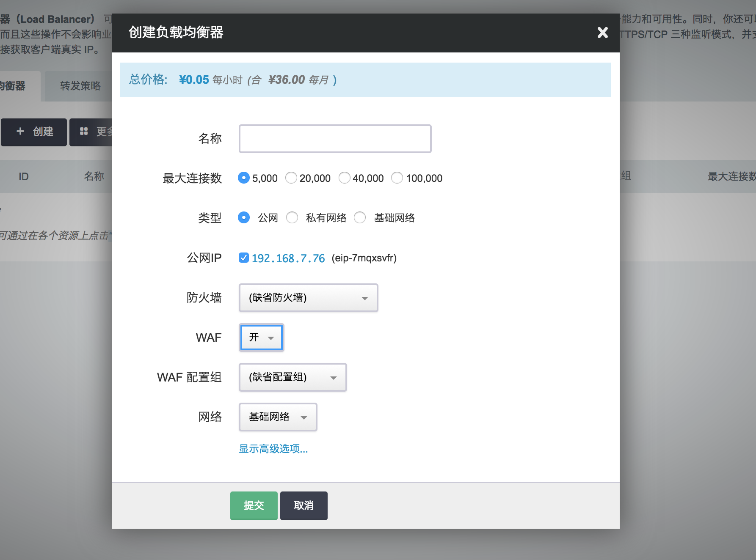Image resolution: width=756 pixels, height=560 pixels.
Task: Show advanced options via 显示高级选项 link
Action: coord(273,449)
